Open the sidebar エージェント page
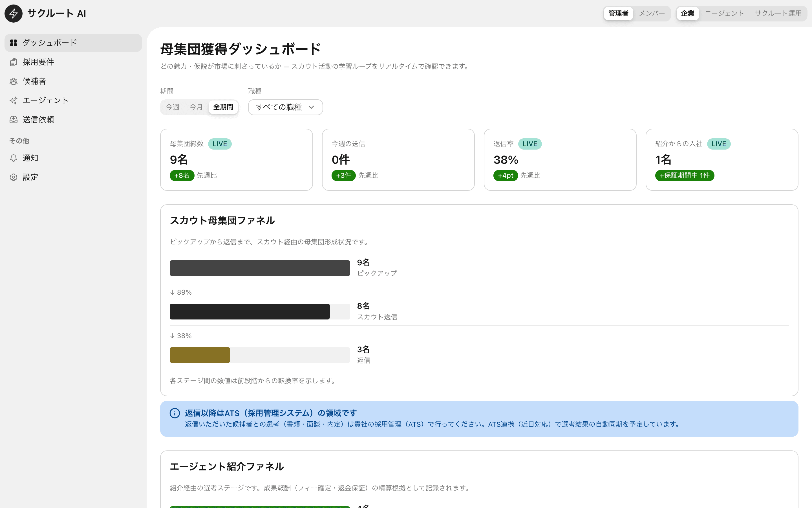 pyautogui.click(x=73, y=100)
